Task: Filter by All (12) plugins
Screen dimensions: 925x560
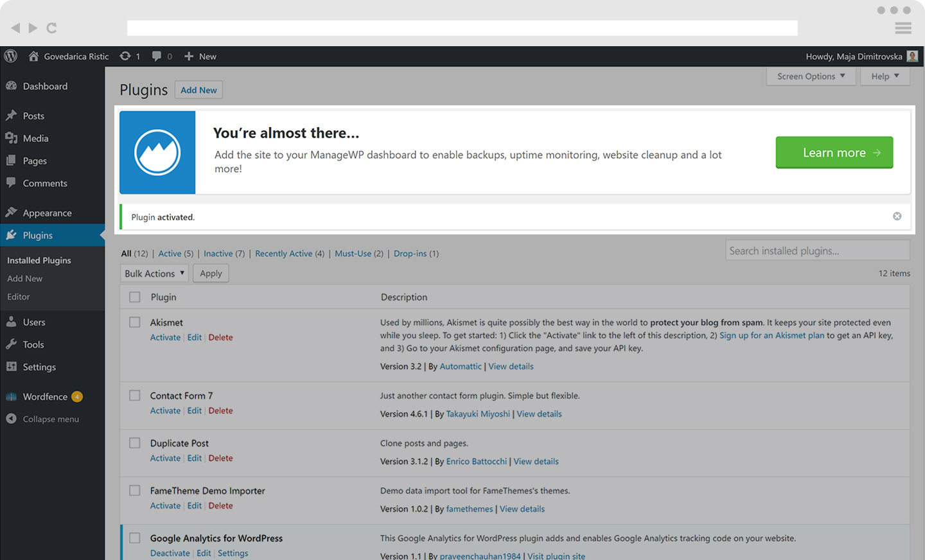Action: [x=134, y=253]
